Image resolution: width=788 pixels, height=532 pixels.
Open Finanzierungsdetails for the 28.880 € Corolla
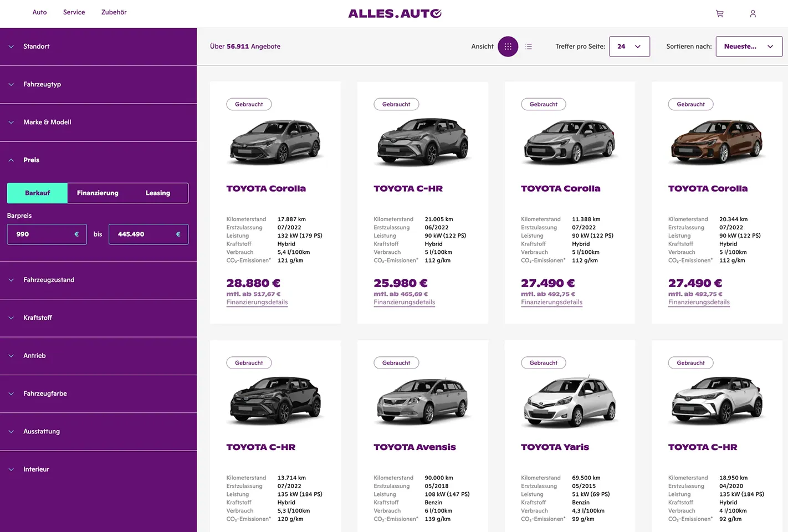[257, 303]
